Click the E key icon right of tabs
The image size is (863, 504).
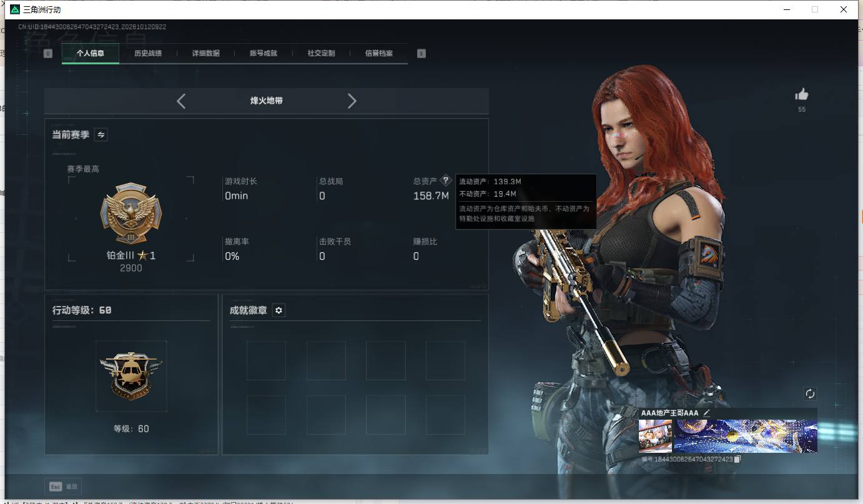(x=422, y=54)
